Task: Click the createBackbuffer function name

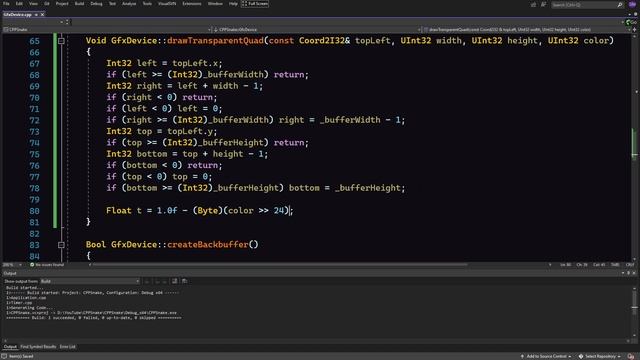Action: point(208,244)
